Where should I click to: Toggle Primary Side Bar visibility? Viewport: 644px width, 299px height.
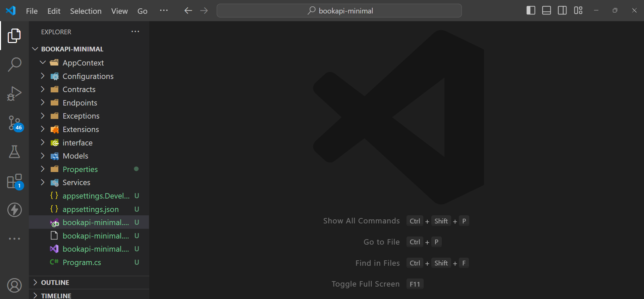tap(531, 10)
